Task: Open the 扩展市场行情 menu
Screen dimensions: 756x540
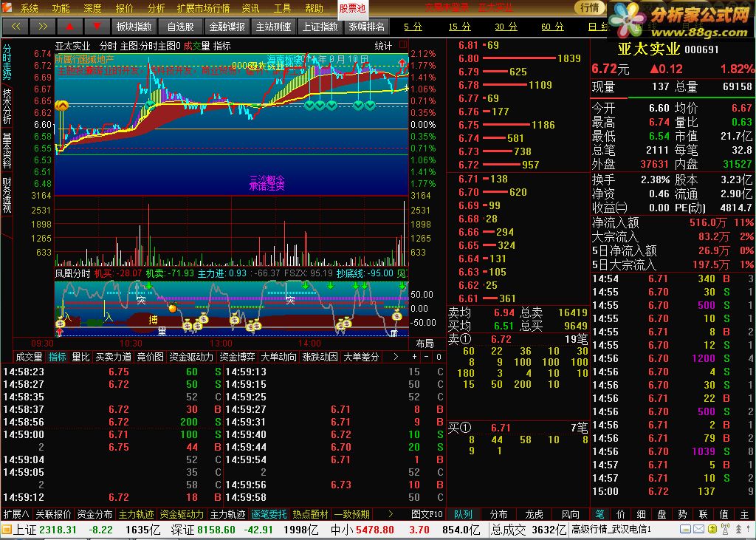Action: 203,8
